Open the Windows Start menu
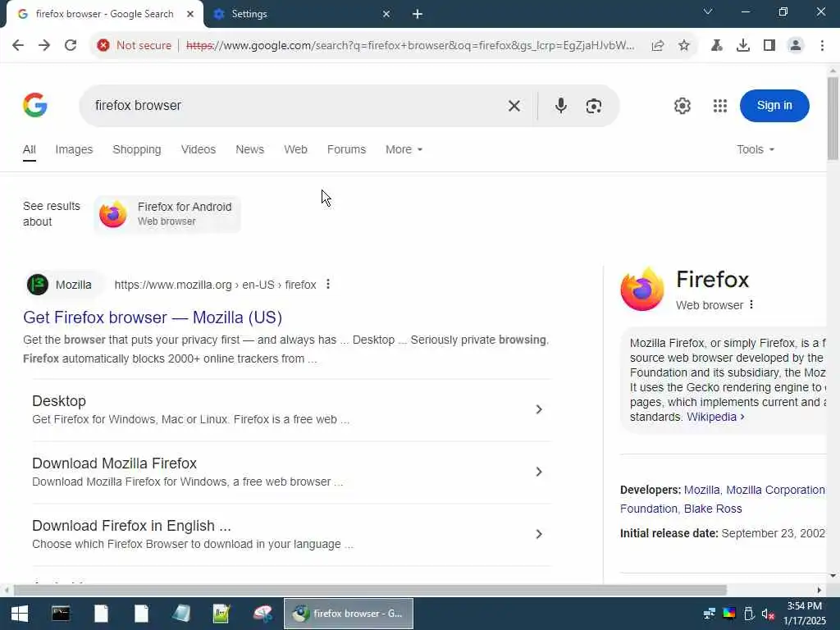Viewport: 840px width, 630px height. (20, 614)
